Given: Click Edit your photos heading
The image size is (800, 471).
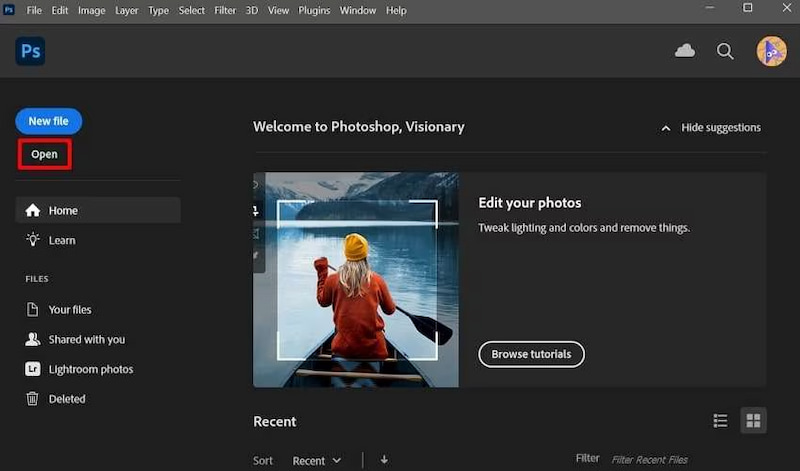Looking at the screenshot, I should click(530, 203).
